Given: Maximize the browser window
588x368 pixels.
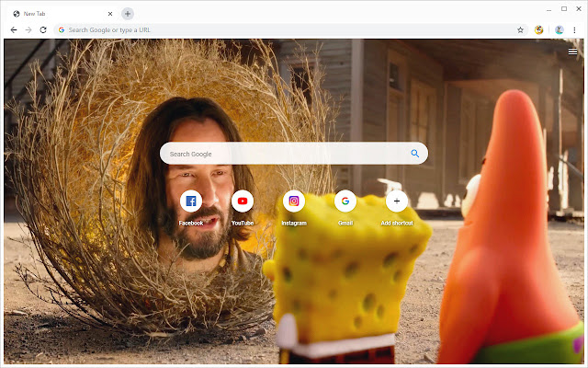Looking at the screenshot, I should pyautogui.click(x=564, y=8).
